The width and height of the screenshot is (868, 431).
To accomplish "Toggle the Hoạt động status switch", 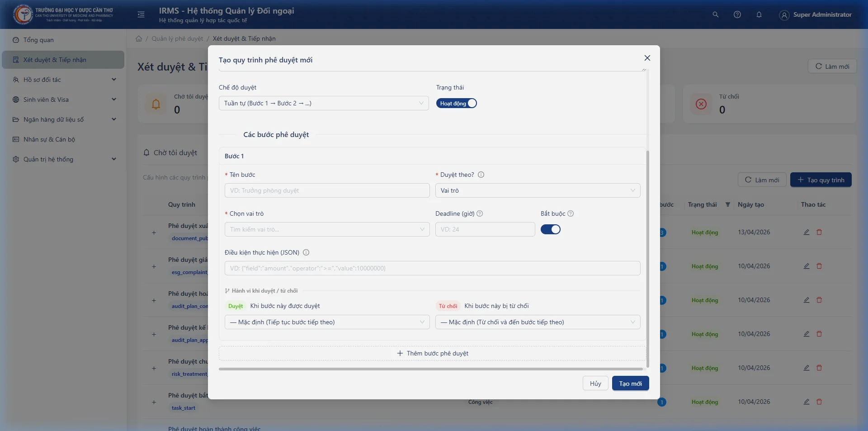I will click(x=457, y=103).
